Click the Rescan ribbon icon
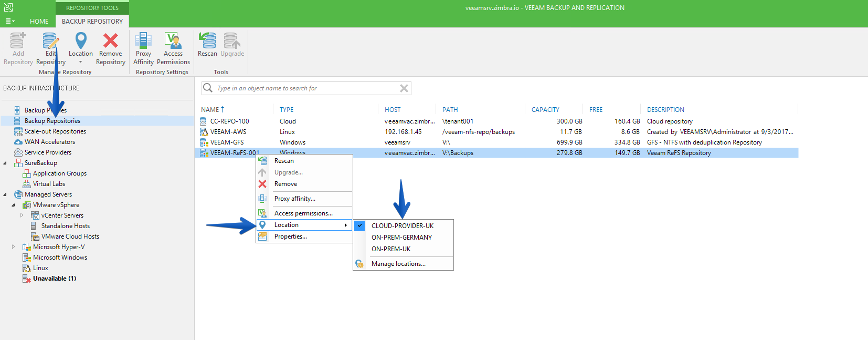868x340 pixels. tap(207, 40)
